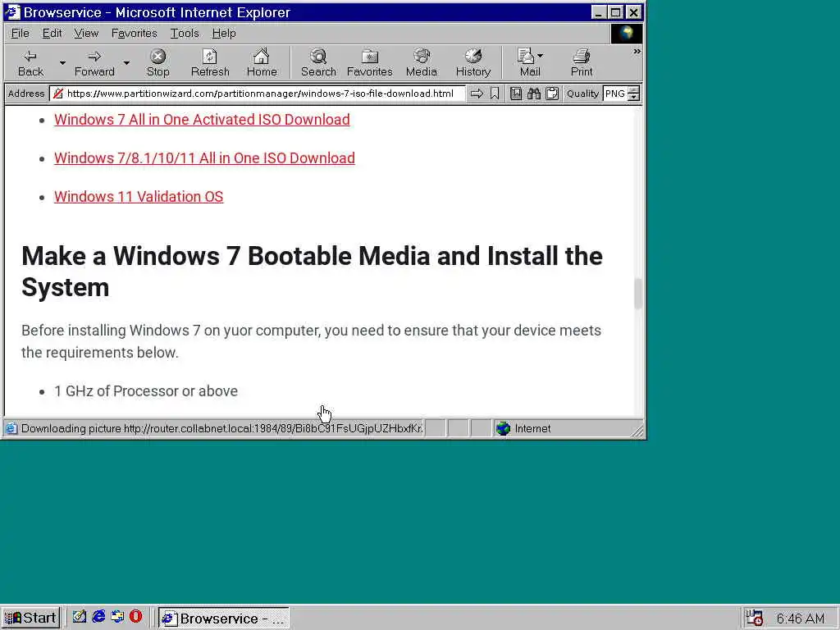Click the Go arrow beside the address bar
Image resolution: width=840 pixels, height=630 pixels.
(x=477, y=94)
